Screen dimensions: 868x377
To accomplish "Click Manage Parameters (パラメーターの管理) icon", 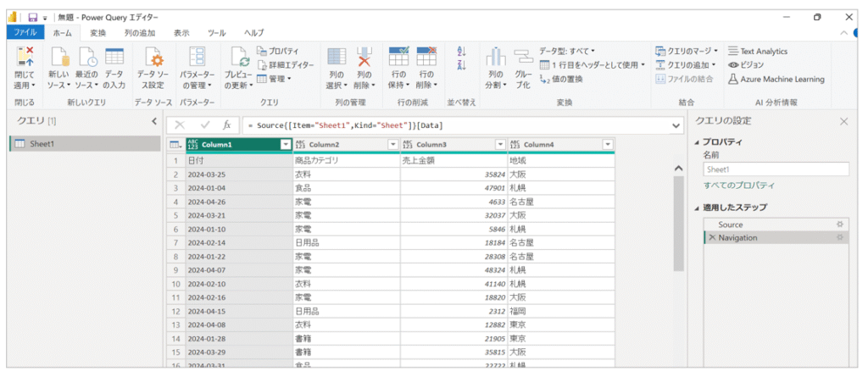I will pyautogui.click(x=197, y=57).
